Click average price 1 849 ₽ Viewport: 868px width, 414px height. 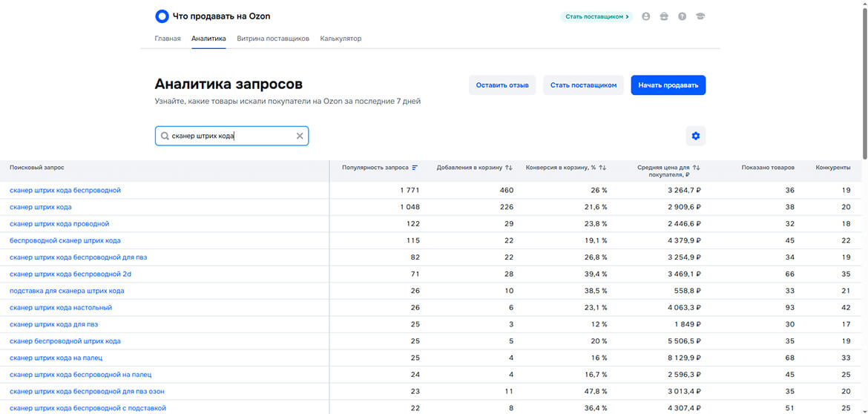click(x=689, y=324)
